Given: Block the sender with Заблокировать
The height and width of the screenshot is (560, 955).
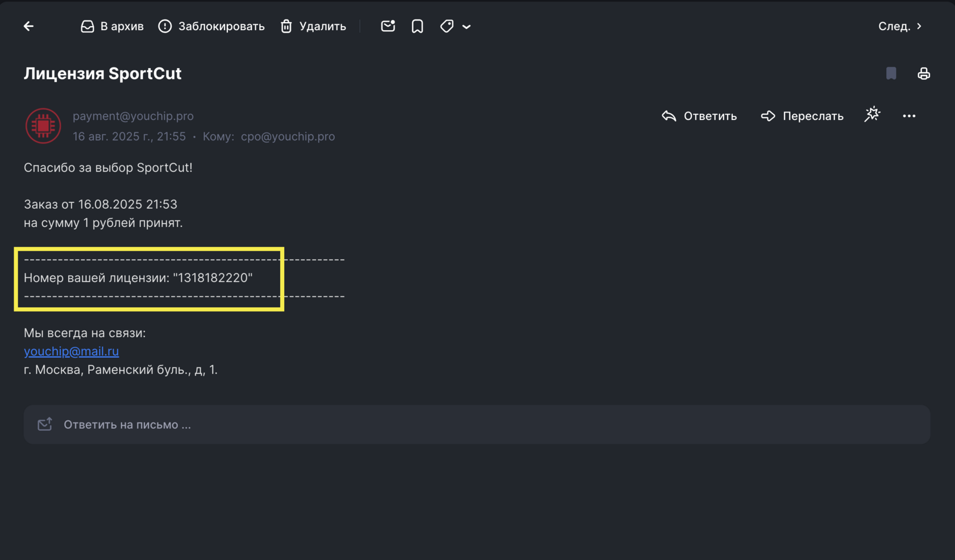Looking at the screenshot, I should (x=211, y=26).
